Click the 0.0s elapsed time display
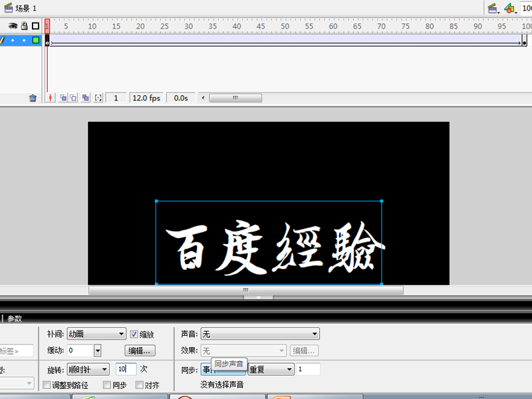The width and height of the screenshot is (532, 399). [x=181, y=98]
